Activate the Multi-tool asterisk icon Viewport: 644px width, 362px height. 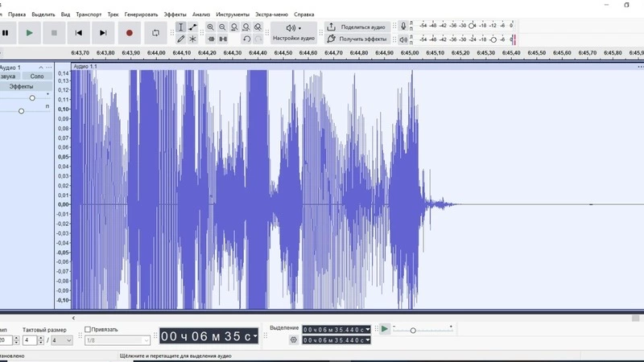click(x=193, y=39)
